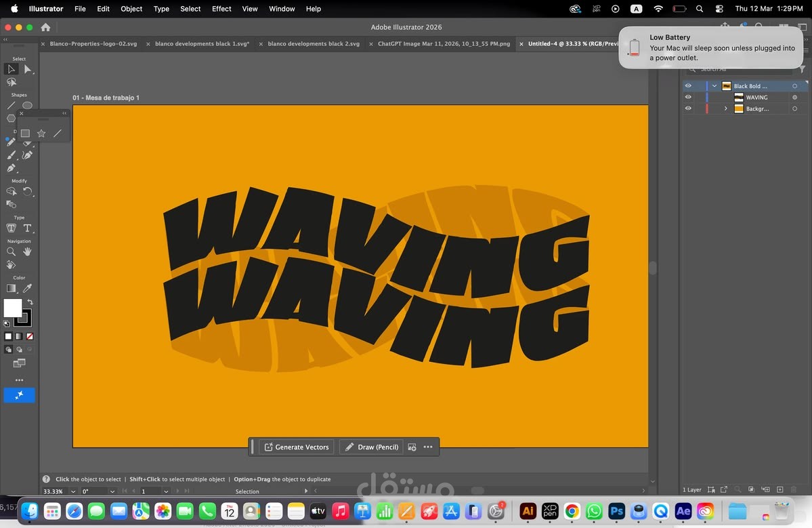Choose the Star tool in floating flyout

tap(41, 133)
